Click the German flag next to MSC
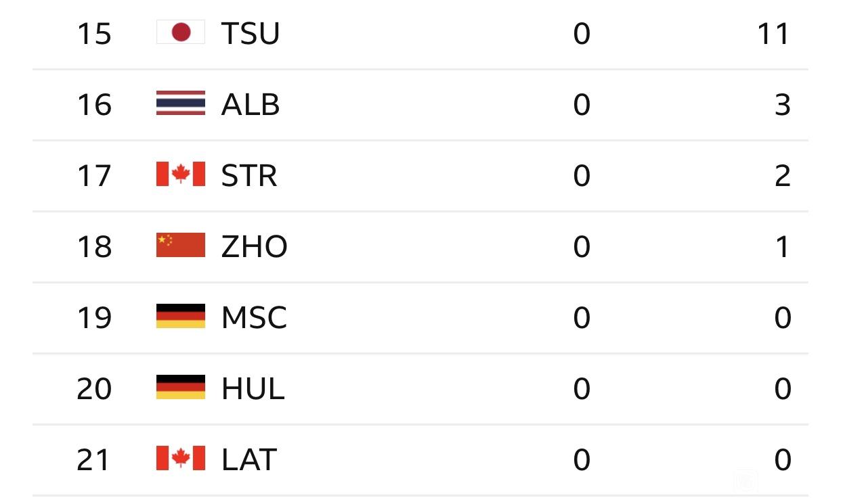Image resolution: width=841 pixels, height=504 pixels. point(181,316)
